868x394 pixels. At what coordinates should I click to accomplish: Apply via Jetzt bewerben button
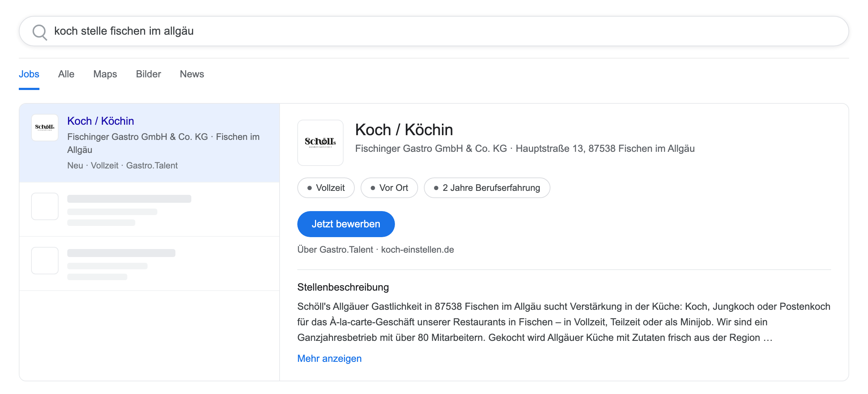coord(346,224)
